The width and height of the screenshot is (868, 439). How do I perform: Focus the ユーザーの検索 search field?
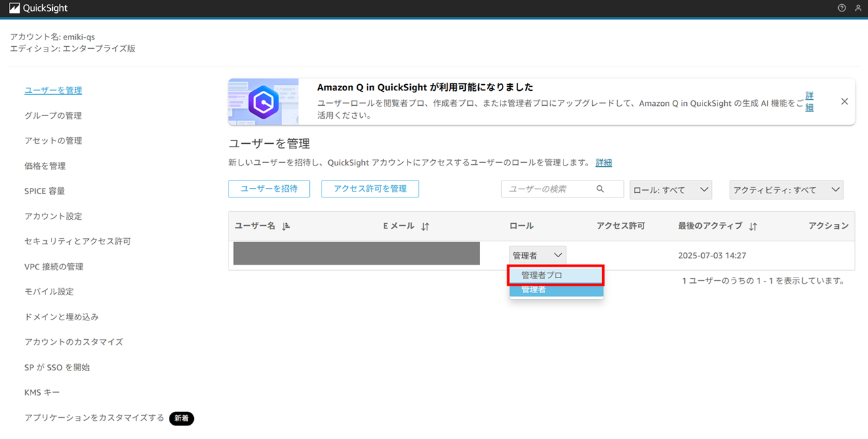(562, 189)
